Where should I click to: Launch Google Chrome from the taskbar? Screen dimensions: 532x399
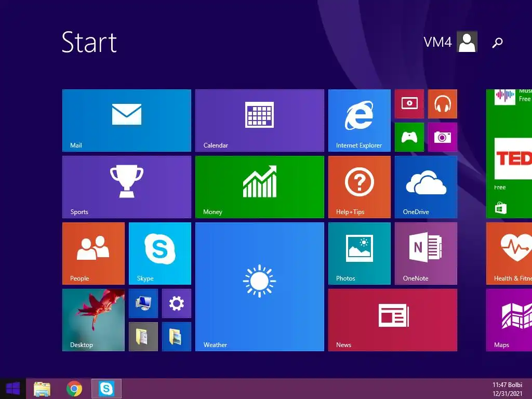coord(74,389)
